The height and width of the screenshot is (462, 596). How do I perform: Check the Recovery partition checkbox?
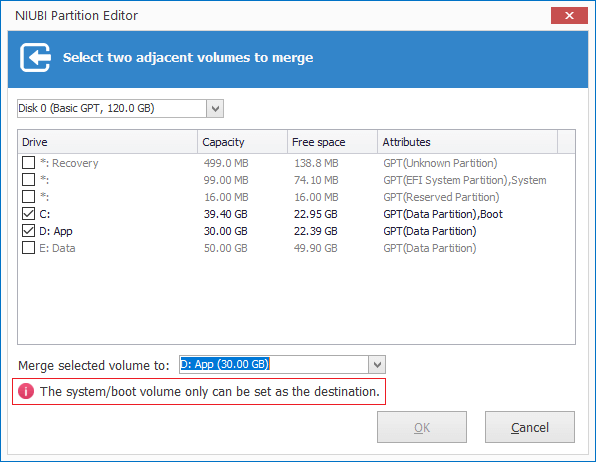[29, 163]
